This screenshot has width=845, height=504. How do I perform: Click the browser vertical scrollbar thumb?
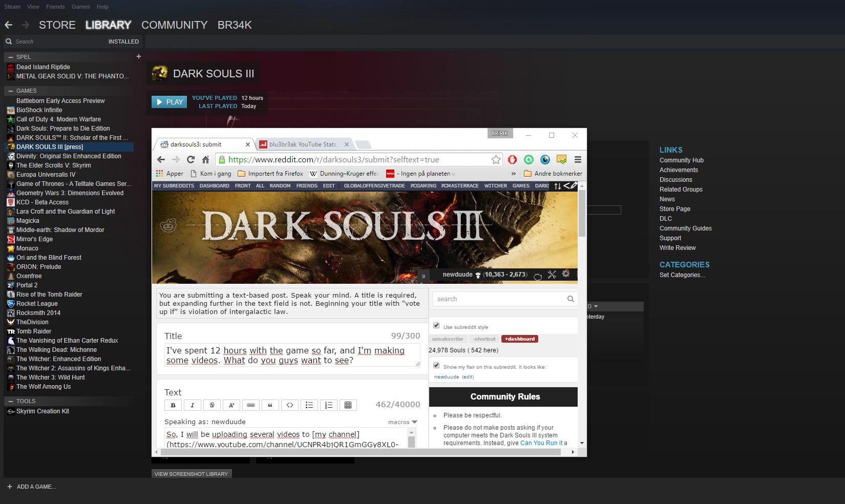582,212
